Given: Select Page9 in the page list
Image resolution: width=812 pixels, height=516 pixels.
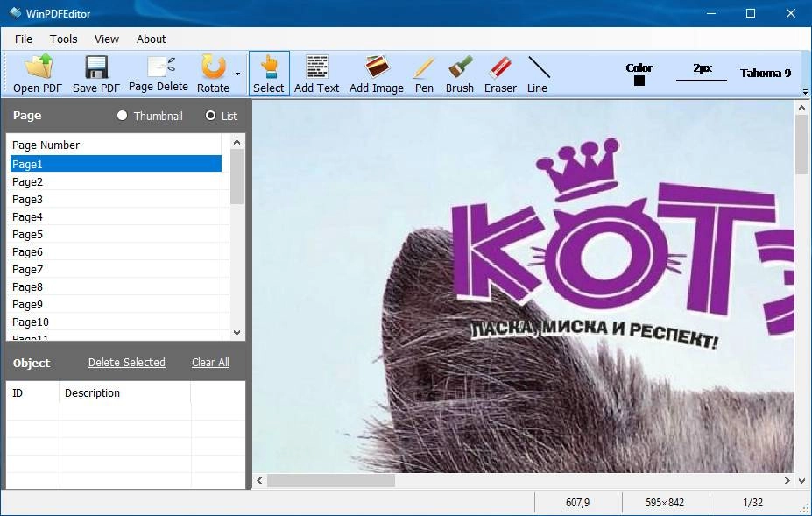Looking at the screenshot, I should point(116,305).
